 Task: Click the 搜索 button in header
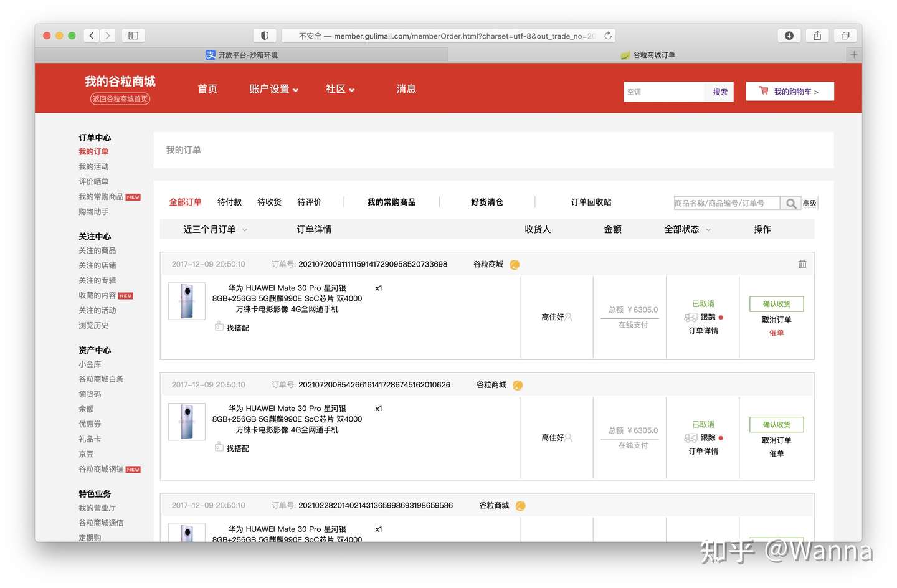(720, 92)
